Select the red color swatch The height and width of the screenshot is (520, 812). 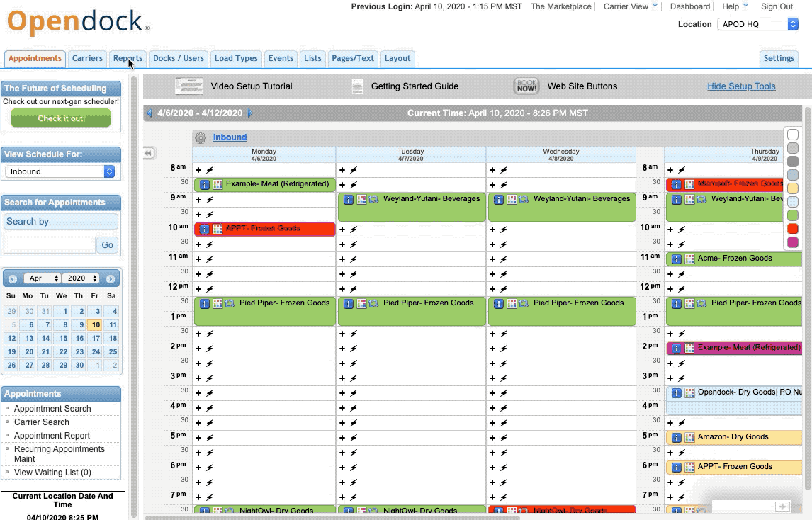(792, 229)
